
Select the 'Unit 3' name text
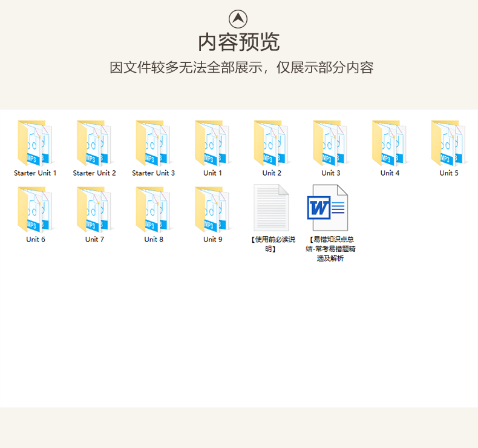[x=331, y=173]
